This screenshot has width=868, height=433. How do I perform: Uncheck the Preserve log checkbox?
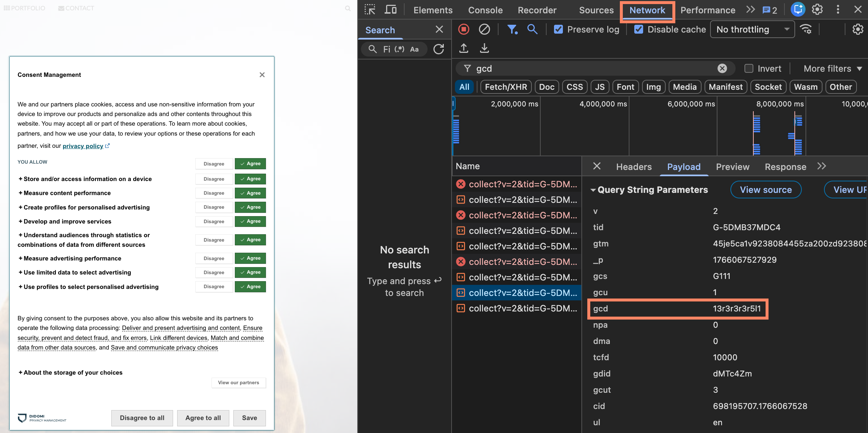point(558,29)
